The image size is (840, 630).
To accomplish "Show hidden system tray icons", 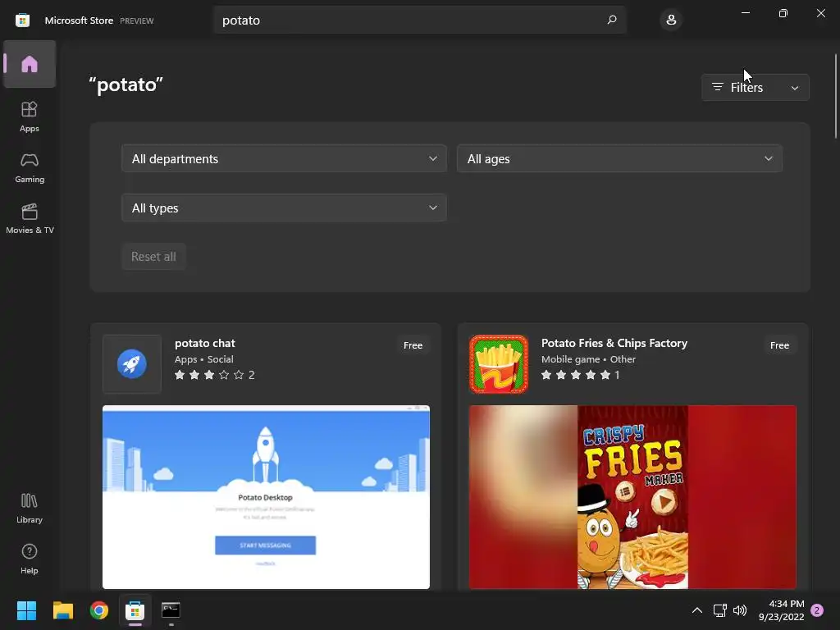I will pyautogui.click(x=697, y=610).
